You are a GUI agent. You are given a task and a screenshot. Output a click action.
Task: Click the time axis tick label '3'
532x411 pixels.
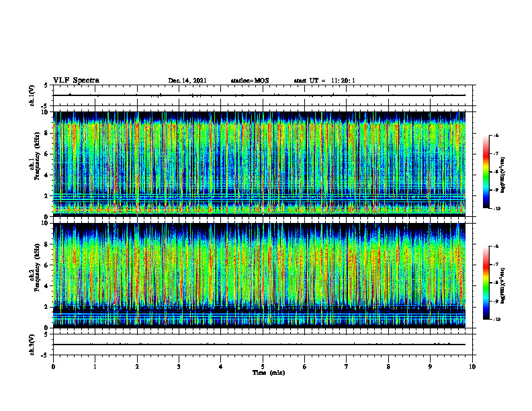coord(179,367)
